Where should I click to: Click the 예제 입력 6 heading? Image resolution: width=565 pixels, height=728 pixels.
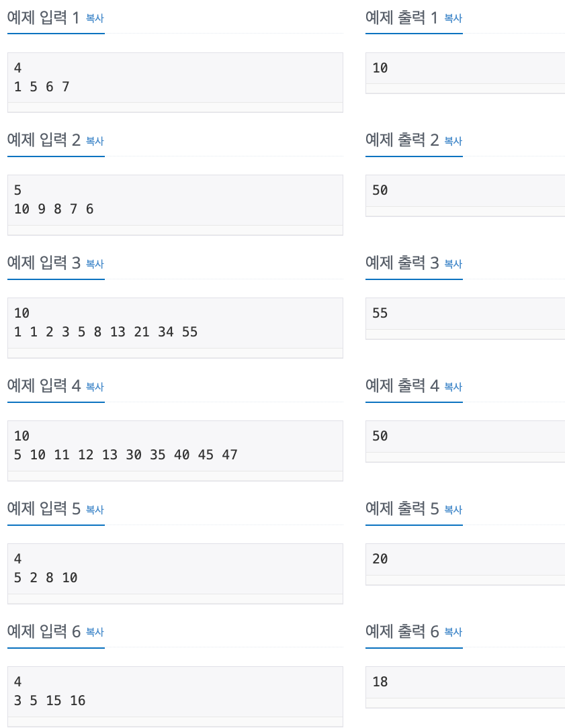point(44,631)
